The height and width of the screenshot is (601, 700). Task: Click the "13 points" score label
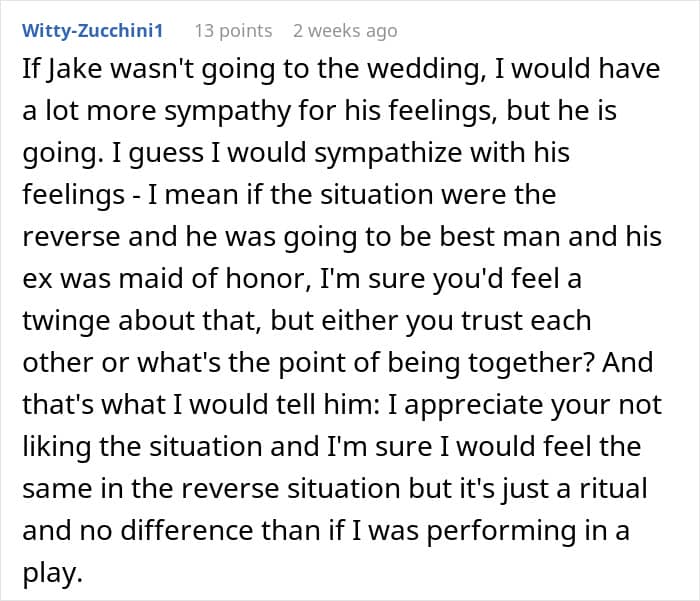point(233,31)
